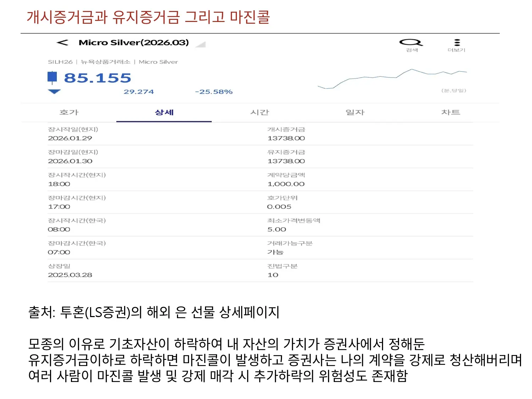Click the 장시작일(현지) value 2026.01.29

(x=70, y=138)
